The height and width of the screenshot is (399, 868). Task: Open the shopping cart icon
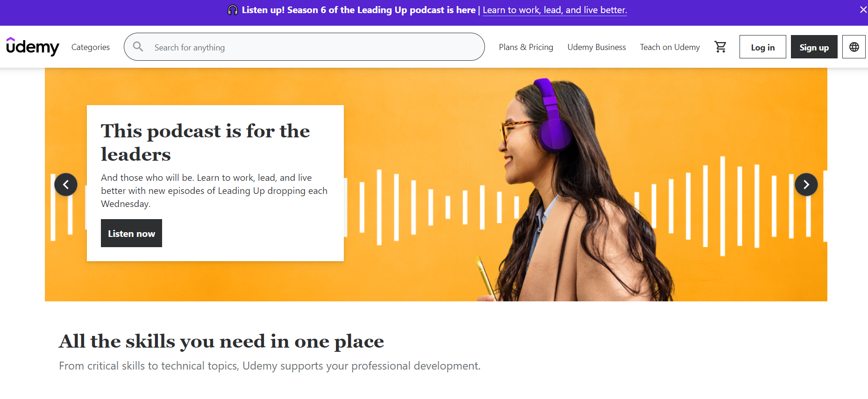(x=720, y=47)
